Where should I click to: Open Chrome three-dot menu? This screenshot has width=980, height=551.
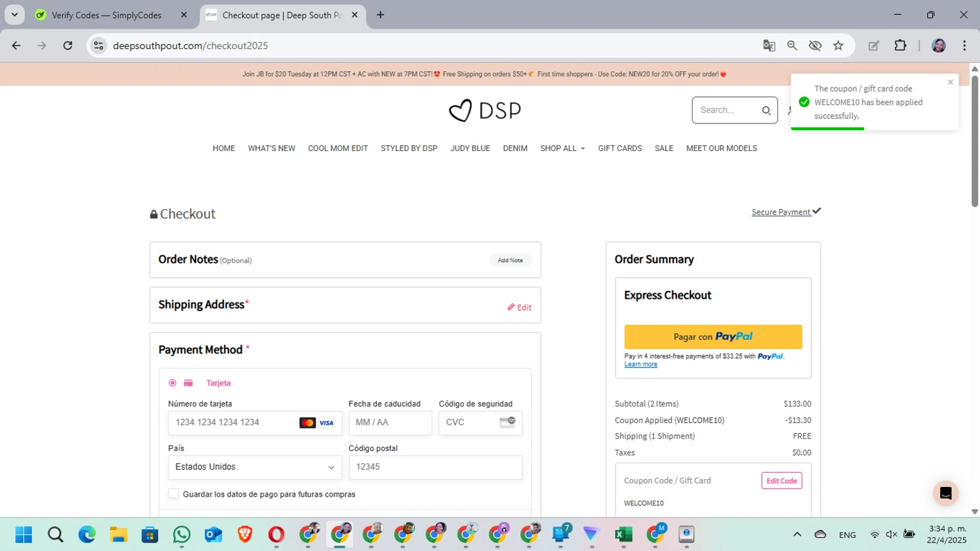click(964, 46)
